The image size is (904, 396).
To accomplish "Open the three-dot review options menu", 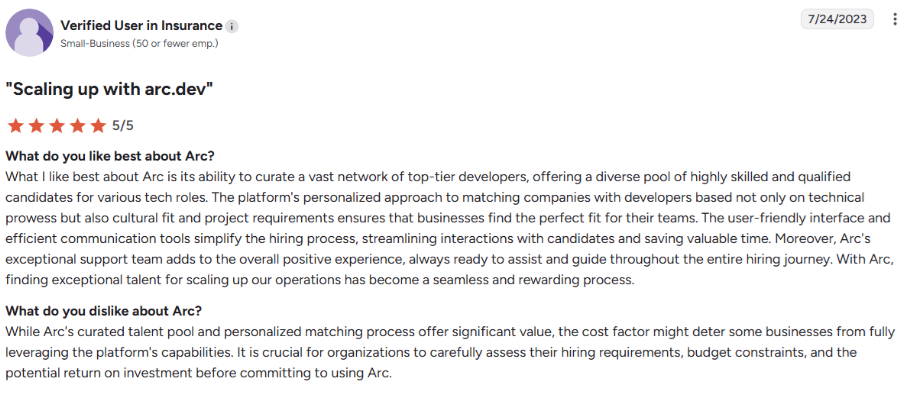I will (x=894, y=20).
